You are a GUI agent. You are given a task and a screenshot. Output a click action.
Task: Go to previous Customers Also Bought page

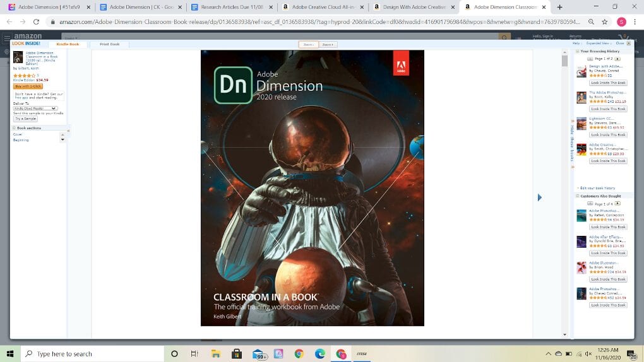590,204
